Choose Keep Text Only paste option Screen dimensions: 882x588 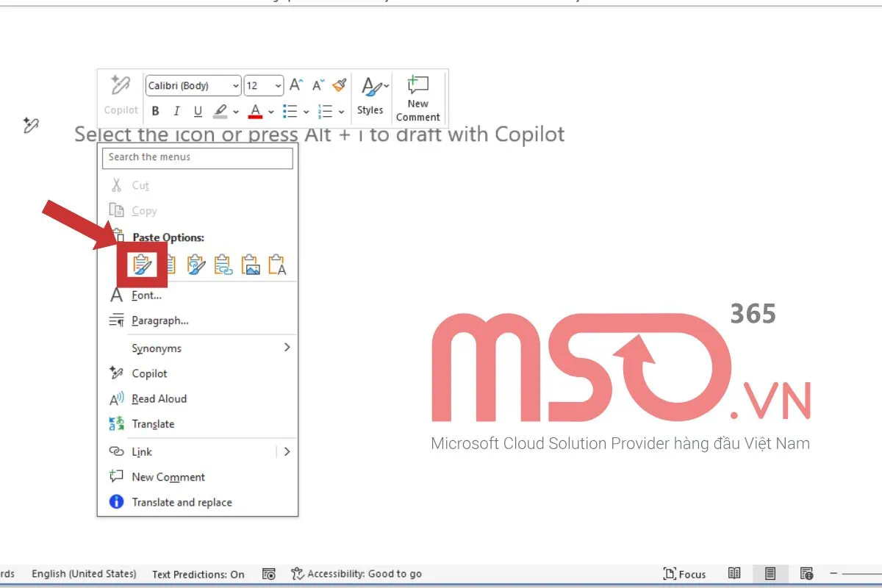[x=278, y=265]
